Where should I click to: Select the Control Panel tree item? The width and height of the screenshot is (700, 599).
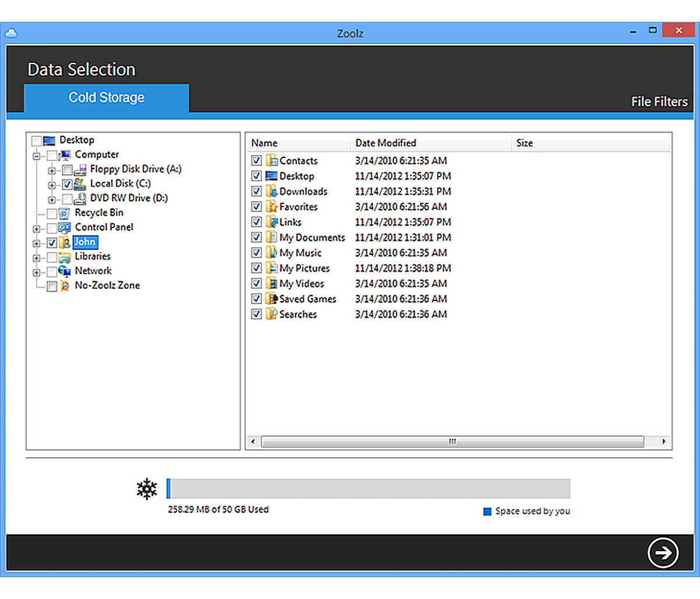104,227
